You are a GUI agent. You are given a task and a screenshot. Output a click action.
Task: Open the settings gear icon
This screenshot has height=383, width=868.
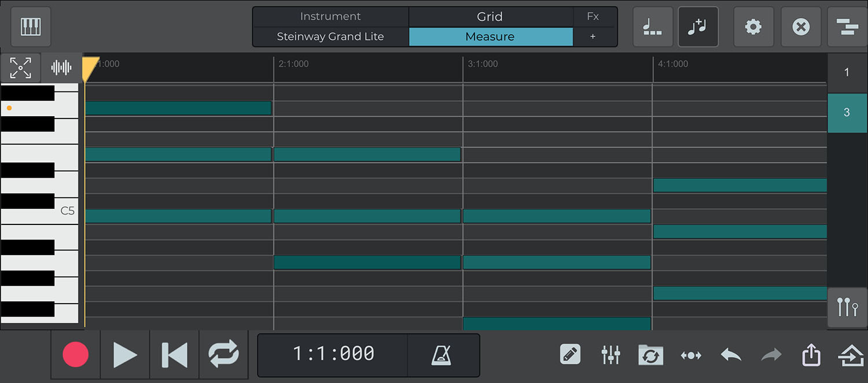click(x=753, y=27)
